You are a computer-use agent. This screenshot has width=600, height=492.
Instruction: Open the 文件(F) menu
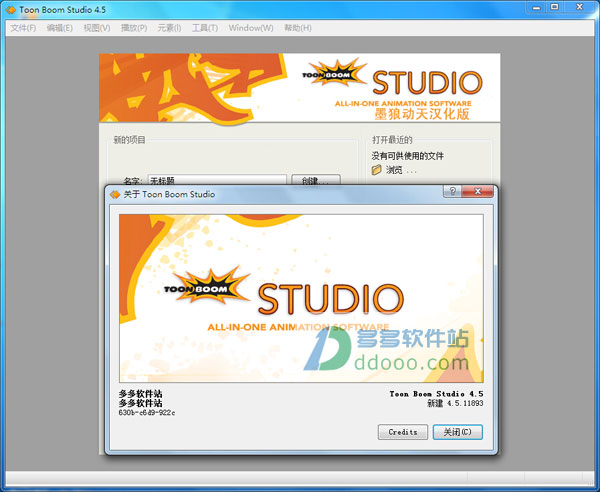[23, 28]
